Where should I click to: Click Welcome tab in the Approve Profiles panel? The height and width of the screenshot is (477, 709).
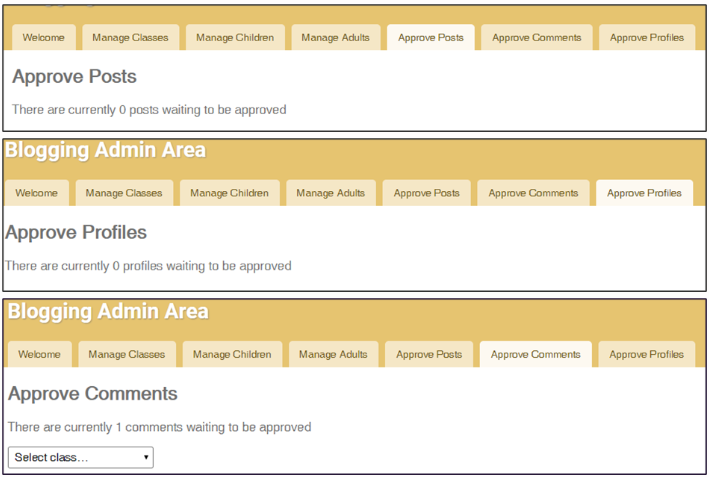[37, 193]
